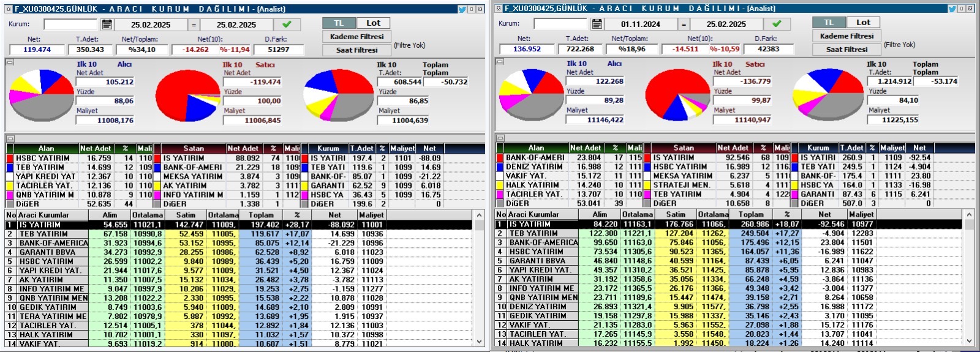
Task: Open Saat Filtresi in the right window
Action: point(846,50)
